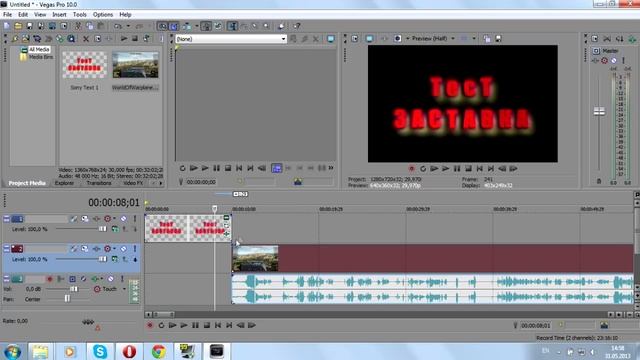Click the Master bus fader
Image resolution: width=640 pixels, height=360 pixels.
(x=599, y=111)
